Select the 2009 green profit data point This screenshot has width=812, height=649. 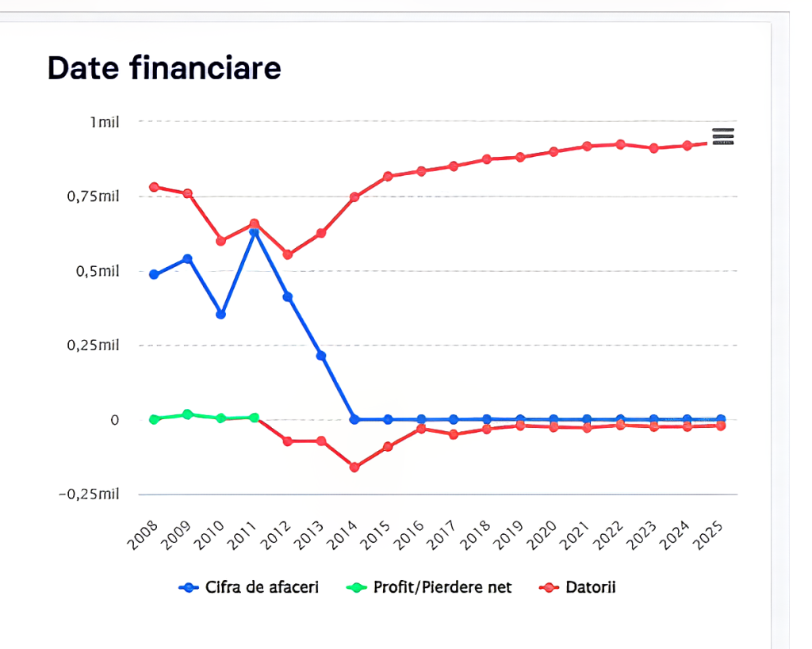coord(187,414)
